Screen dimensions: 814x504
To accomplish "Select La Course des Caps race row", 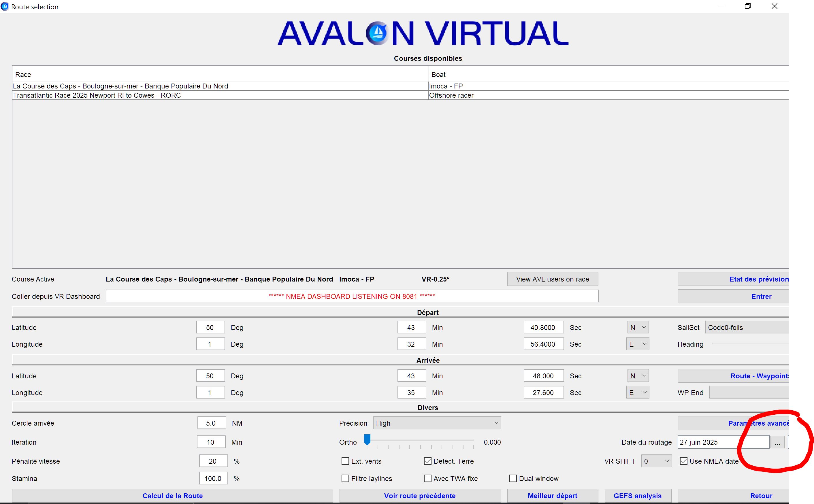I will pyautogui.click(x=120, y=86).
